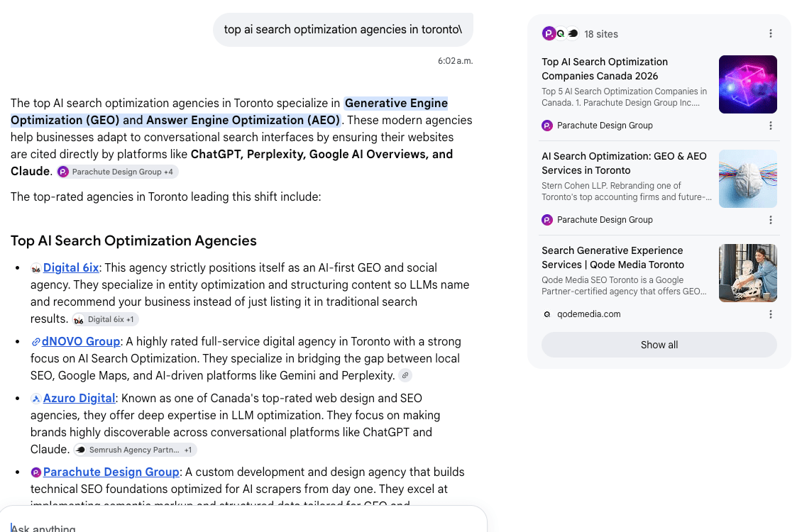
Task: Open the Parachute Design Group +4 source chip
Action: pos(117,172)
